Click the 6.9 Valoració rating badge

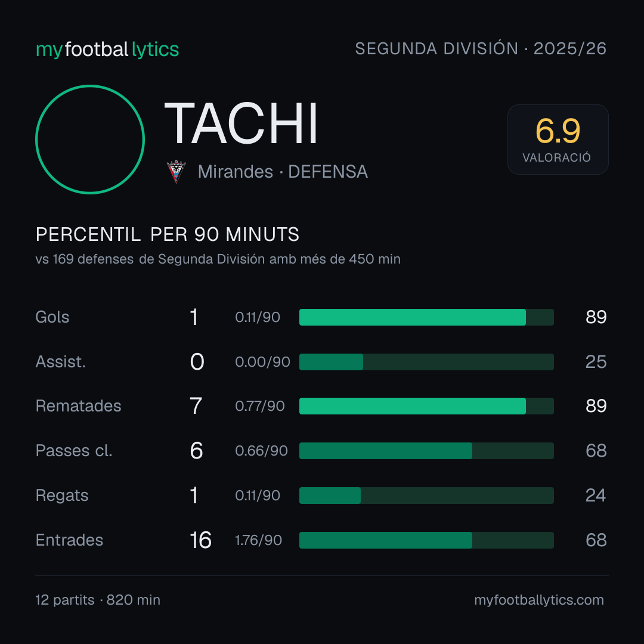coord(558,140)
